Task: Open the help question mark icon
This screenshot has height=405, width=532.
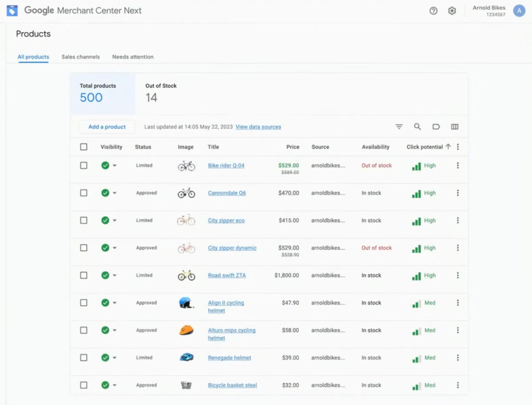Action: 433,11
